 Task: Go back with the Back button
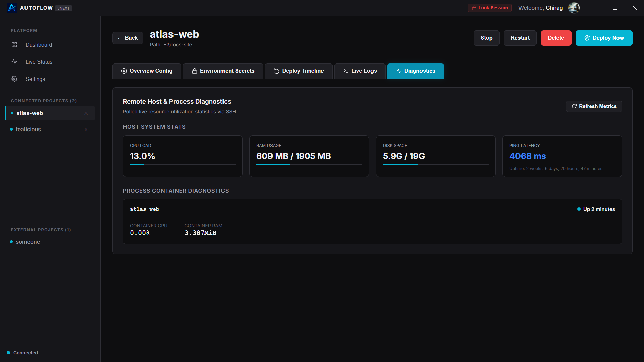click(128, 38)
